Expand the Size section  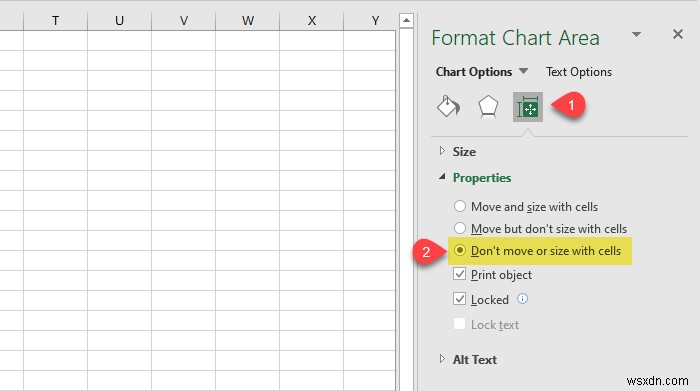[x=464, y=152]
